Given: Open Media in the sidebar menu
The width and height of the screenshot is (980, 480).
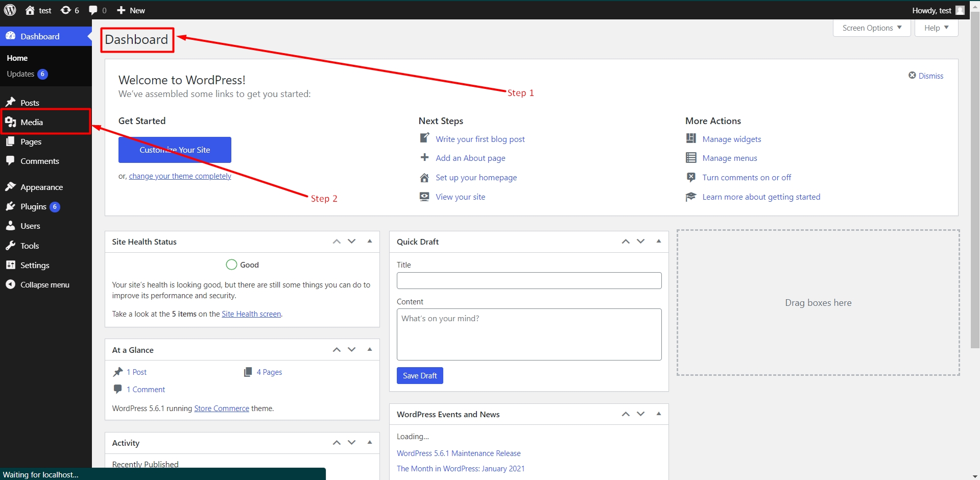Looking at the screenshot, I should pos(46,122).
